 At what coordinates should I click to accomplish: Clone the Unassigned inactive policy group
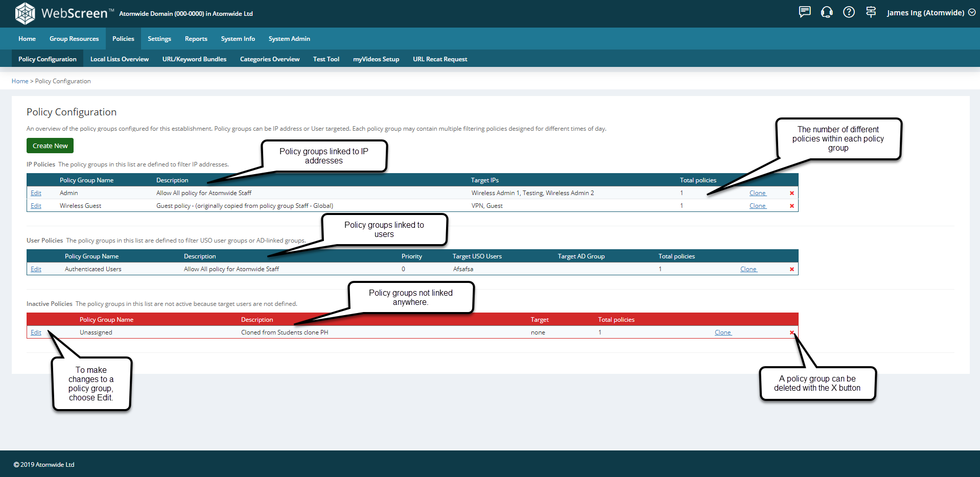pyautogui.click(x=722, y=332)
